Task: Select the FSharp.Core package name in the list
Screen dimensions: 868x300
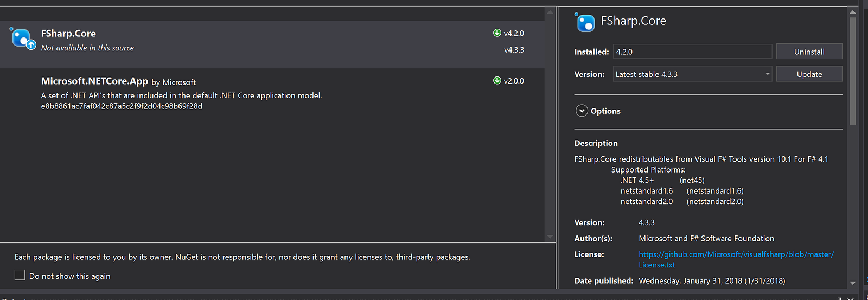Action: point(68,34)
